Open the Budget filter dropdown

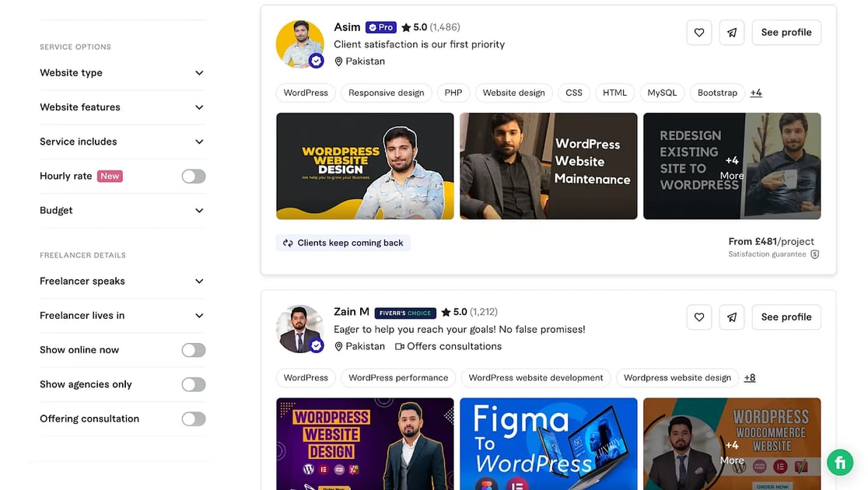point(121,210)
